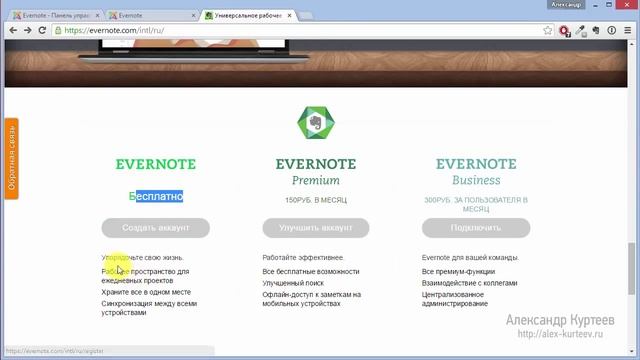Open a new tab with the blank tab button
640x360 pixels.
pyautogui.click(x=305, y=16)
